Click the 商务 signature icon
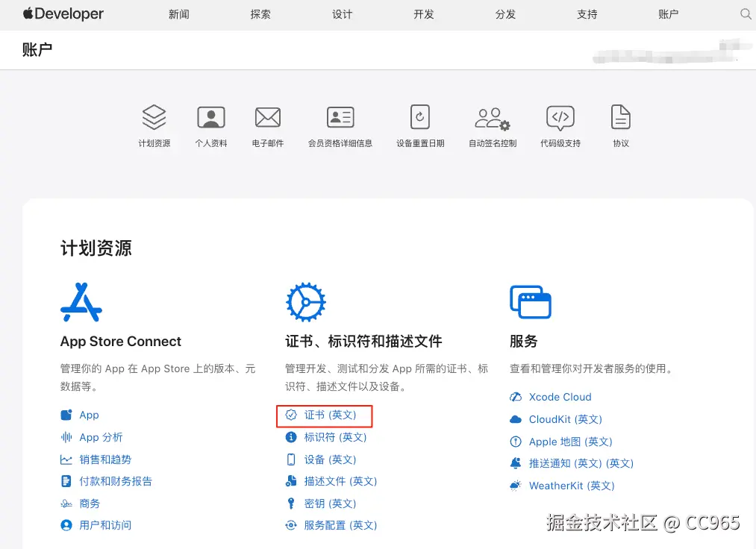Image resolution: width=756 pixels, height=549 pixels. (x=66, y=503)
